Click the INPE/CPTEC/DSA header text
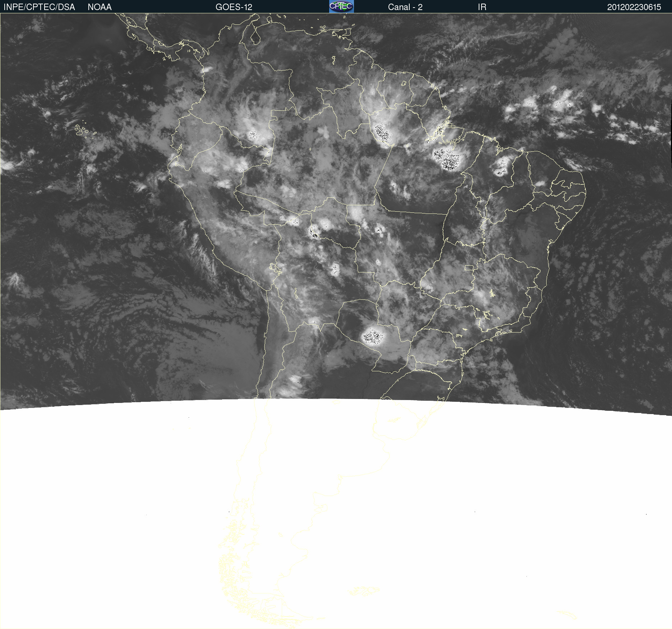The height and width of the screenshot is (629, 672). click(39, 7)
